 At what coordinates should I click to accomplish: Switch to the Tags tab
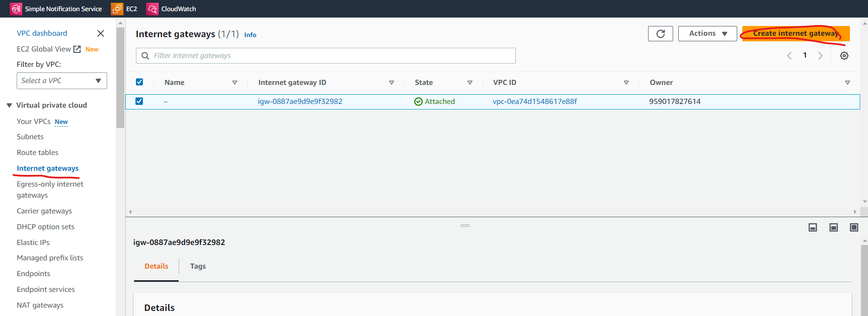coord(198,266)
